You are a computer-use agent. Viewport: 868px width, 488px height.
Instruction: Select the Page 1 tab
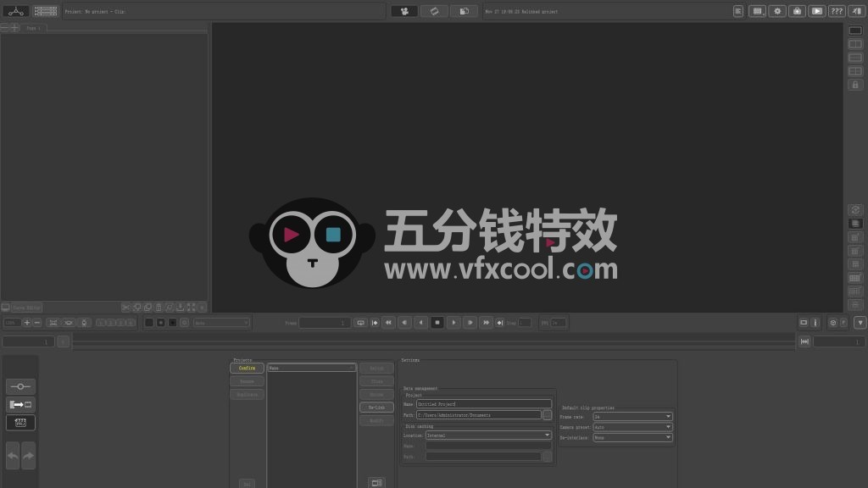pos(34,28)
